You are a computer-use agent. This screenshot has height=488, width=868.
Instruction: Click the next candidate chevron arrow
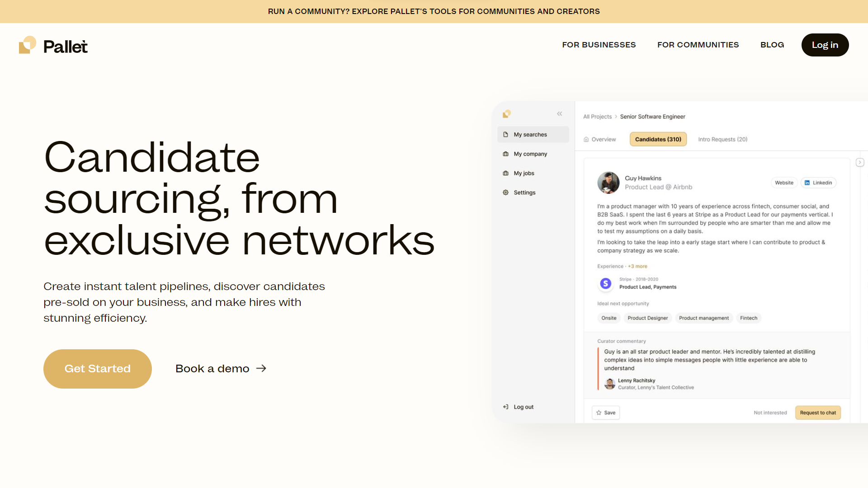point(859,163)
